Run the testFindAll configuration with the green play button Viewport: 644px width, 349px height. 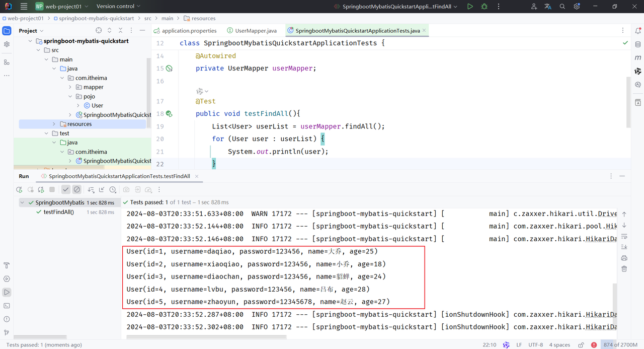coord(469,7)
